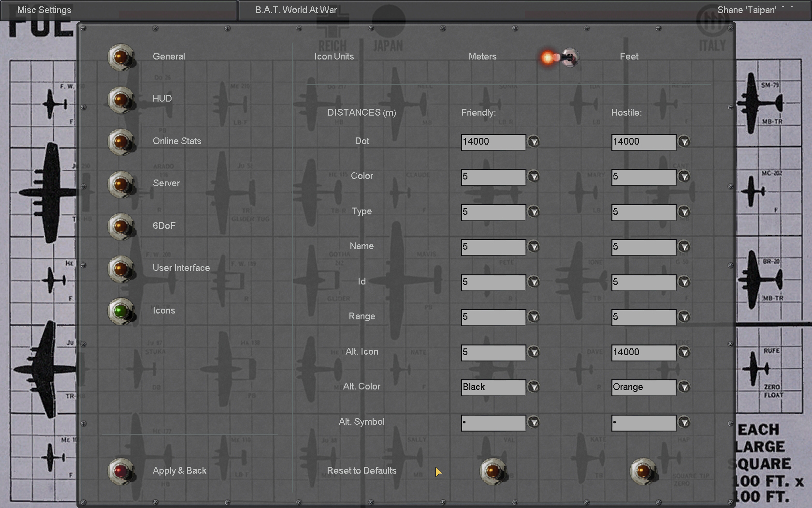Click the Server menu label
This screenshot has height=508, width=812.
166,183
